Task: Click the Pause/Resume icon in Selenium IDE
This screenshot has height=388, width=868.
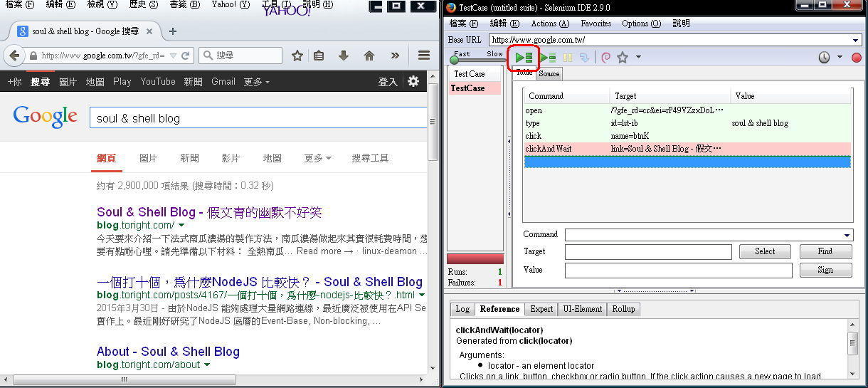Action: click(x=568, y=58)
